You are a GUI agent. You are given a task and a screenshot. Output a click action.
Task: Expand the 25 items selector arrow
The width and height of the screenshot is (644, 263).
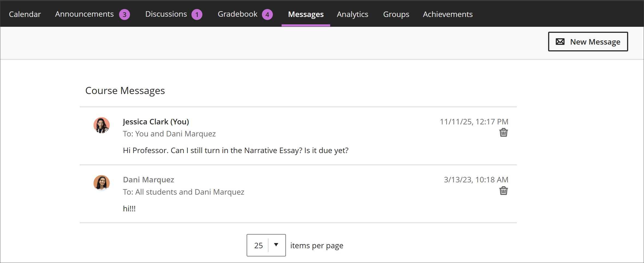(x=276, y=245)
